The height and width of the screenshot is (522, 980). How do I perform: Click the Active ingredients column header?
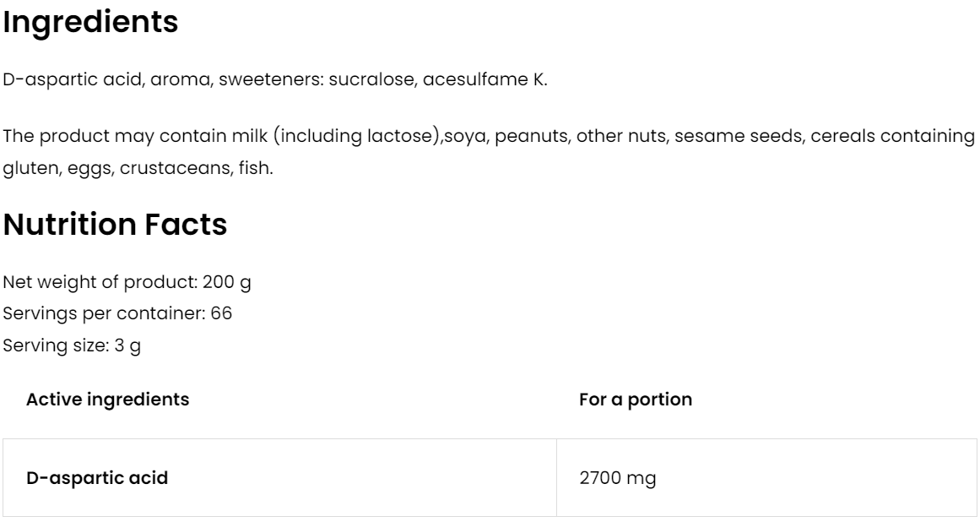click(x=108, y=400)
